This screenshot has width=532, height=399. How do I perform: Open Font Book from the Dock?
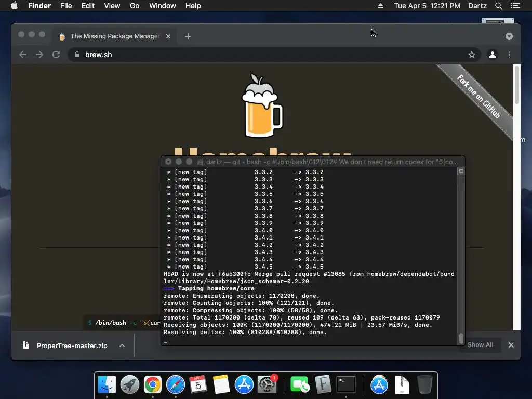[323, 384]
